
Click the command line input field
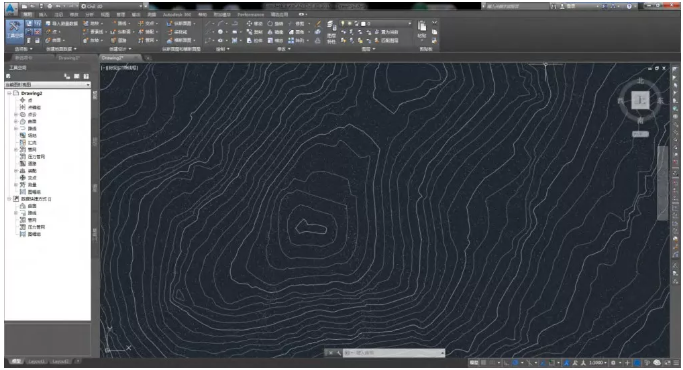pos(393,353)
